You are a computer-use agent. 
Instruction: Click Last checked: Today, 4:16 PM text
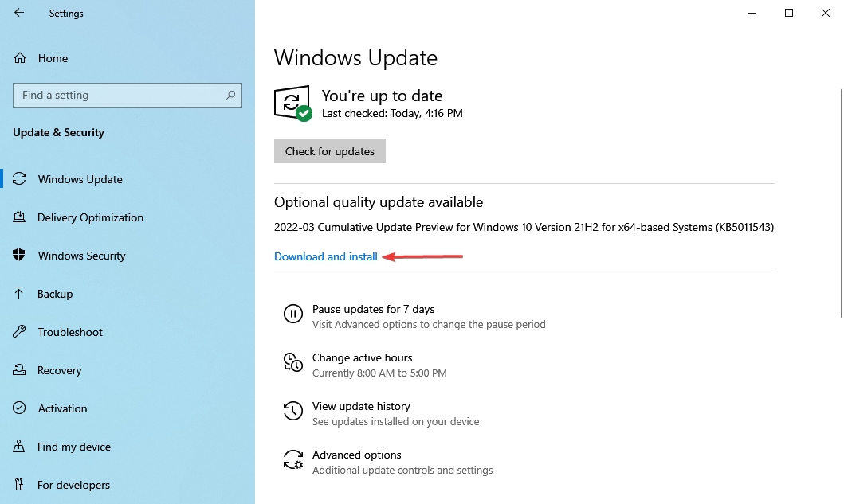point(392,113)
